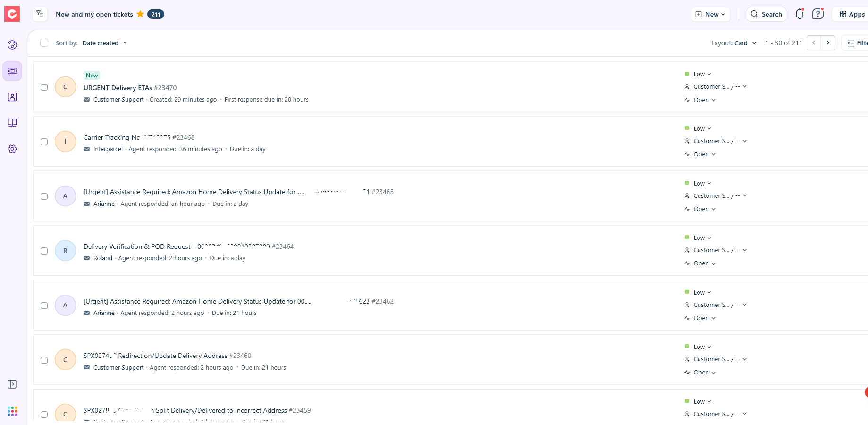
Task: Open the ticket views list menu
Action: tap(40, 14)
